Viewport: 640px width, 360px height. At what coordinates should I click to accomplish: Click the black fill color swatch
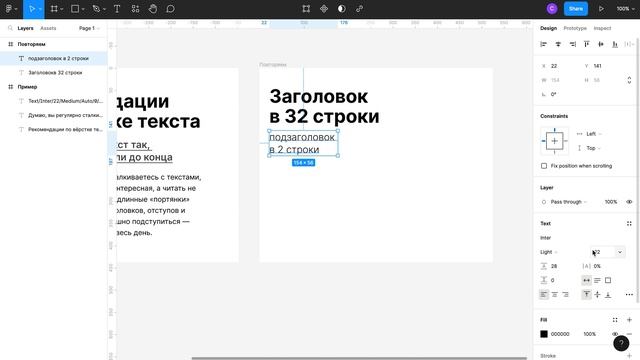pos(544,334)
